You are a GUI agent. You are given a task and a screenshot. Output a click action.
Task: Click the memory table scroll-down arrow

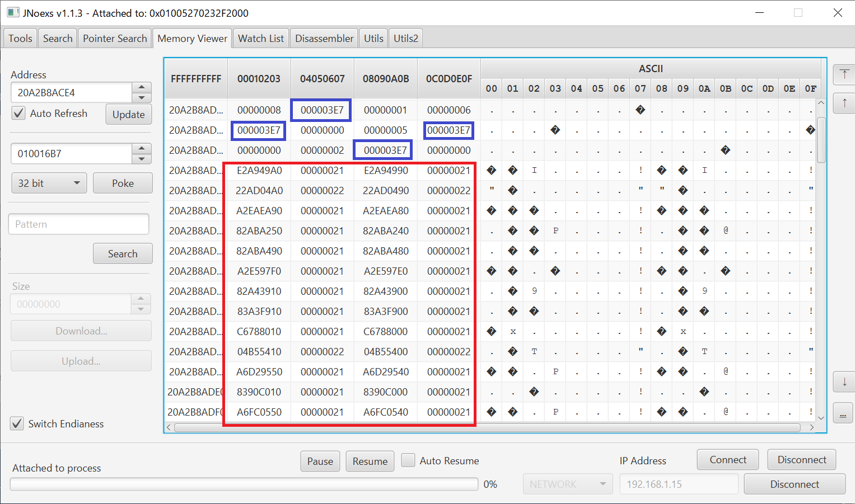pyautogui.click(x=821, y=417)
